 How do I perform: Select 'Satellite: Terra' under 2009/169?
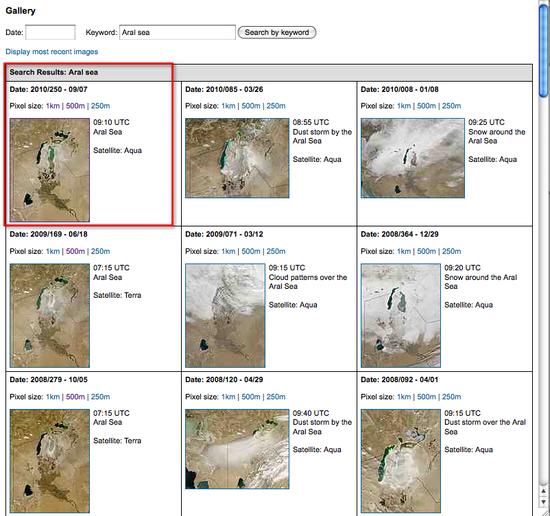point(117,295)
